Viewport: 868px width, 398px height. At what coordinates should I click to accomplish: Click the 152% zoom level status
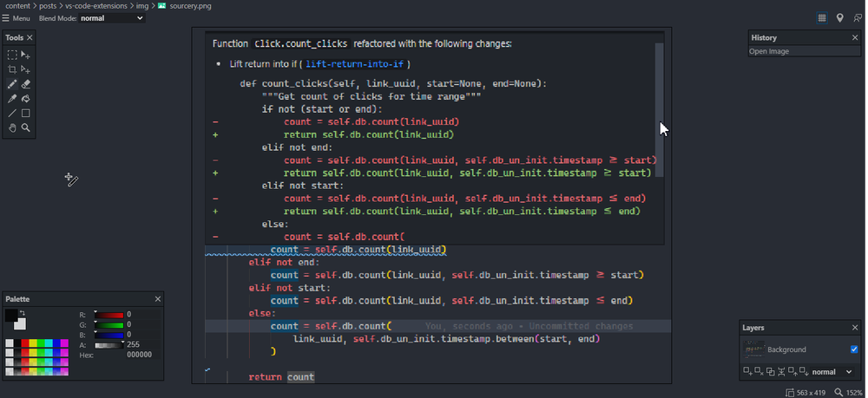pyautogui.click(x=854, y=393)
